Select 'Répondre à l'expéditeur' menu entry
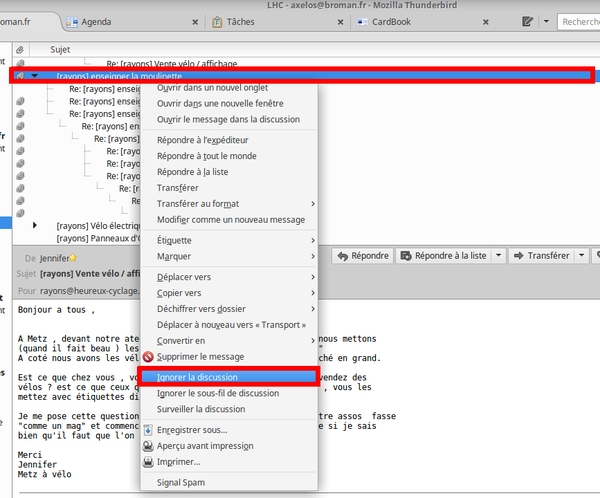This screenshot has width=600, height=498. [x=202, y=140]
